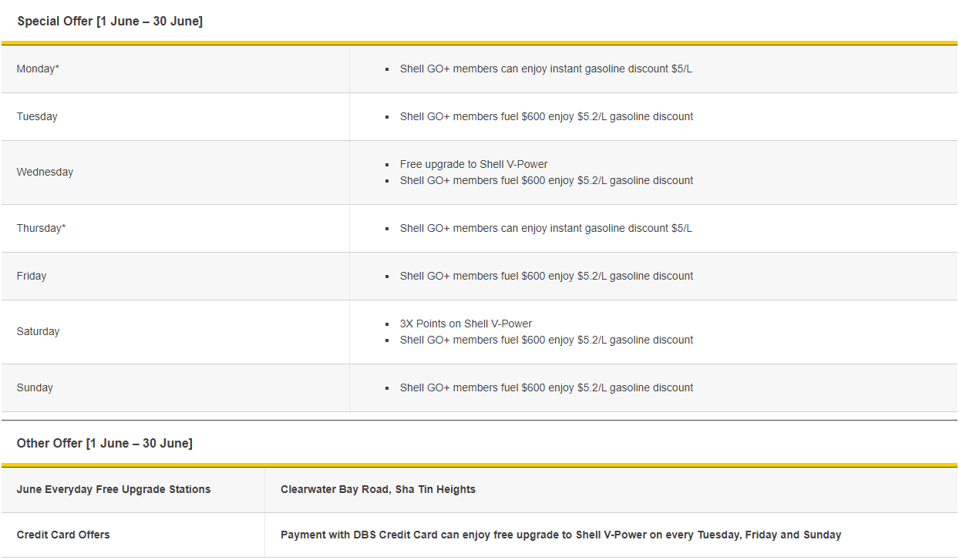Click Monday's instant gasoline discount $5/L text
Image resolution: width=959 pixels, height=560 pixels.
(x=546, y=69)
